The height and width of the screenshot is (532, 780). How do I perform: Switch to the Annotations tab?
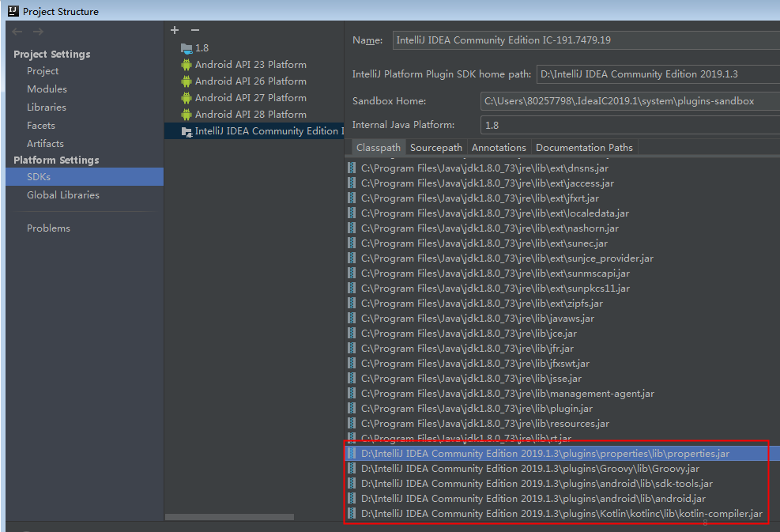[x=499, y=148]
